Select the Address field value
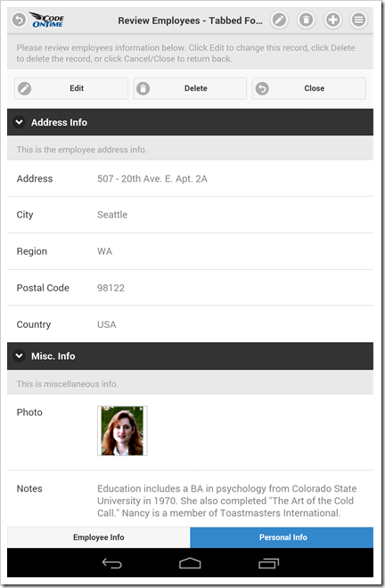 pos(152,179)
